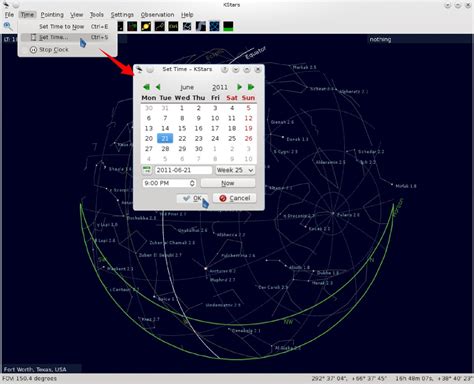This screenshot has height=384, width=474.
Task: Go to previous year with double-left arrow
Action: [x=146, y=87]
